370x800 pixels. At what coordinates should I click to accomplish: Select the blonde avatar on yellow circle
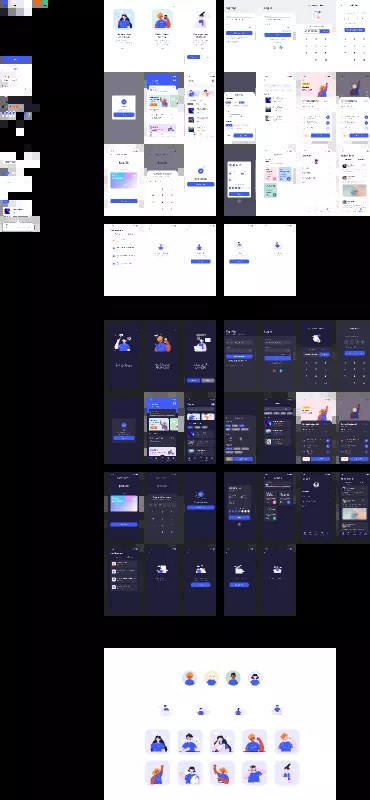point(211,678)
